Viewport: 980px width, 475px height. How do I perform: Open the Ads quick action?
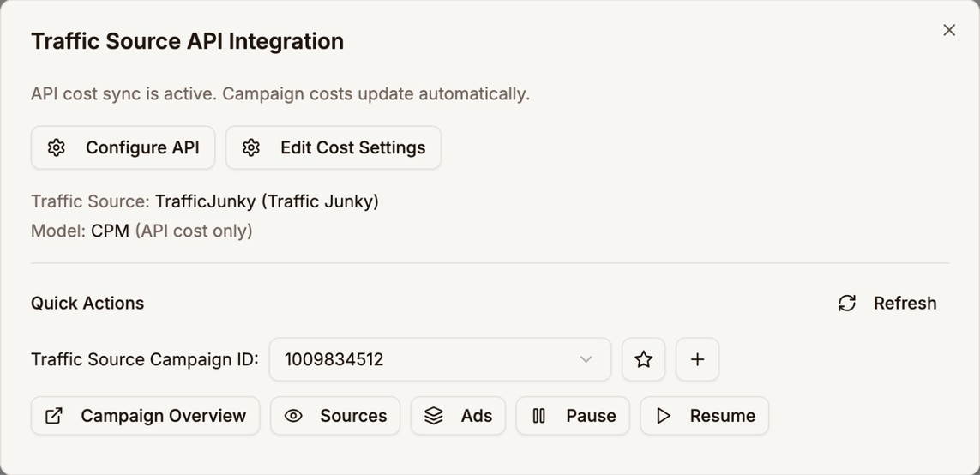click(458, 416)
